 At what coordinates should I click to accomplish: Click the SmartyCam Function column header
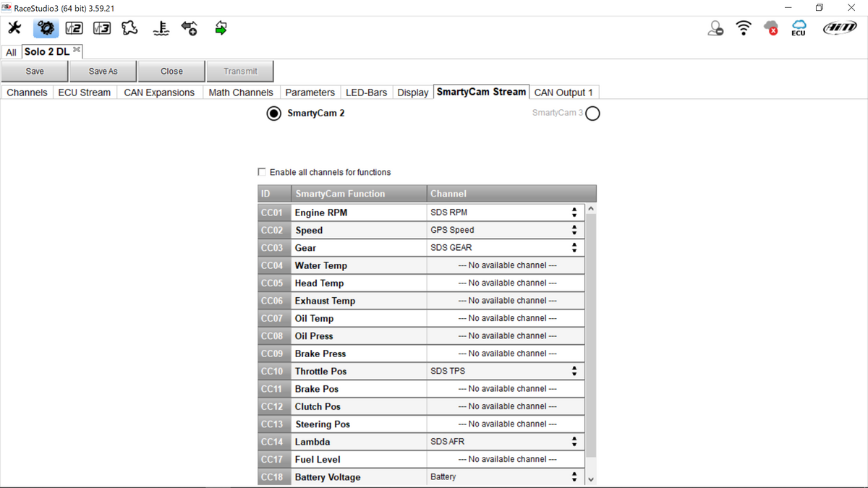click(359, 193)
